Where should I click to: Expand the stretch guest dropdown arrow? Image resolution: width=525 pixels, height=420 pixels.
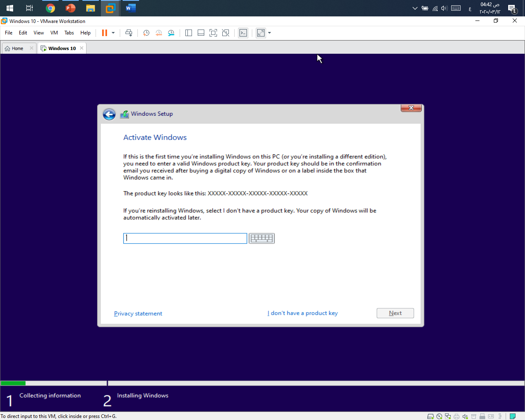269,33
